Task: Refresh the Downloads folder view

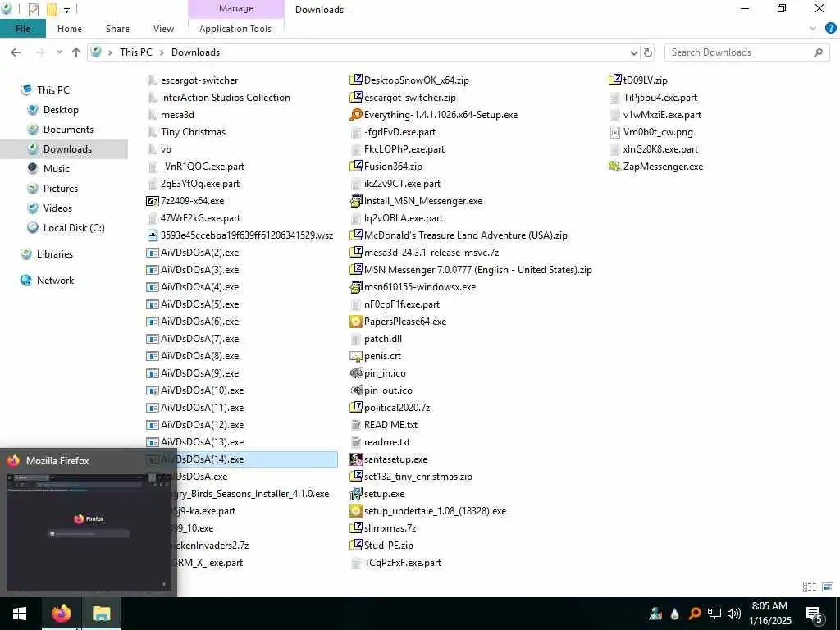Action: (648, 52)
